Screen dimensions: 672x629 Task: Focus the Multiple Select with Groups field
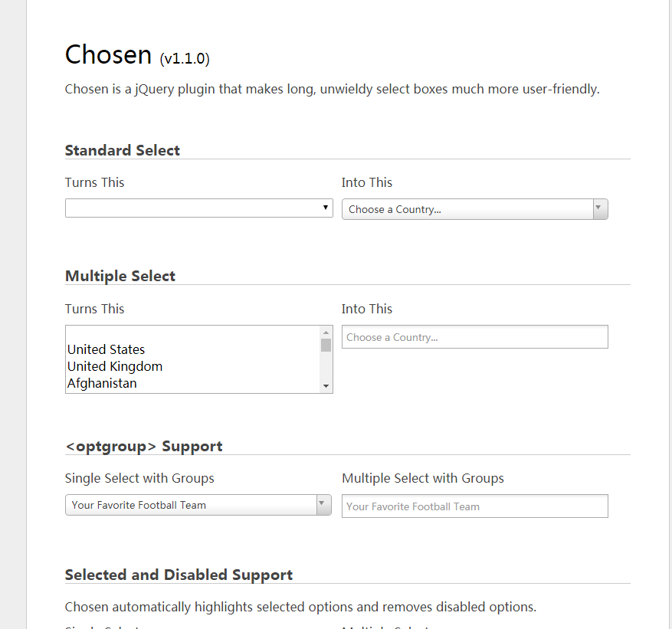474,506
